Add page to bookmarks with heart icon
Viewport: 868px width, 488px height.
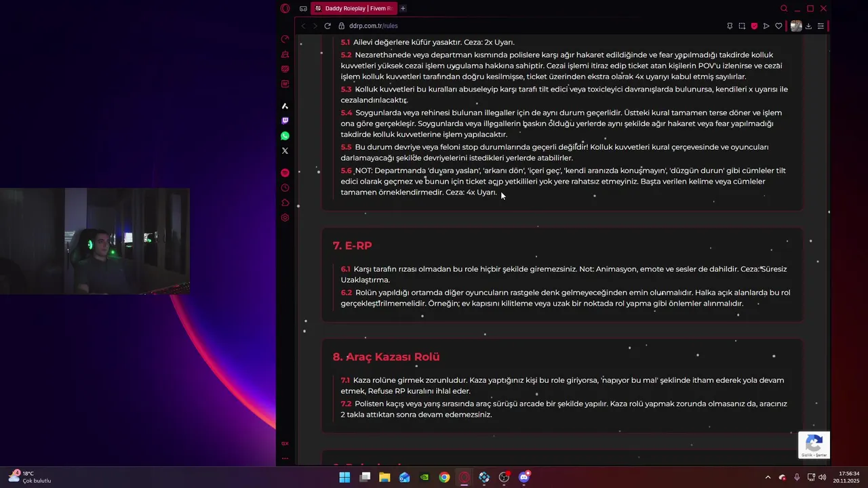coord(778,26)
